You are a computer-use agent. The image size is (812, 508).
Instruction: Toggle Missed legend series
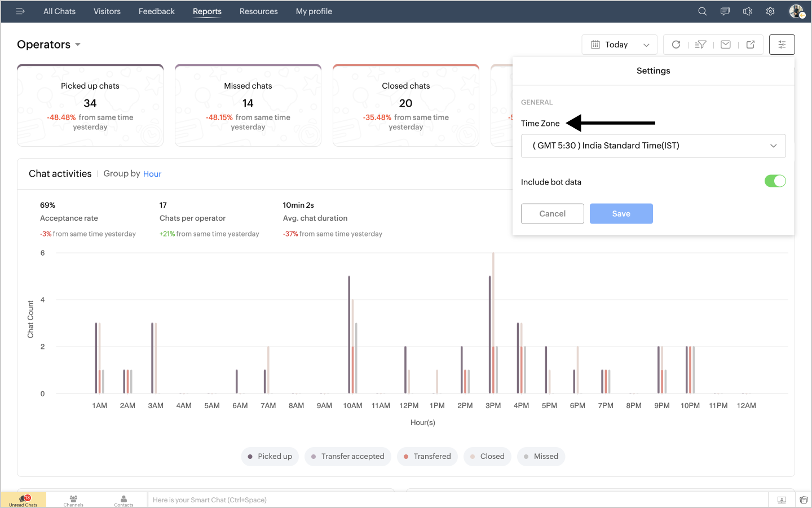tap(541, 457)
